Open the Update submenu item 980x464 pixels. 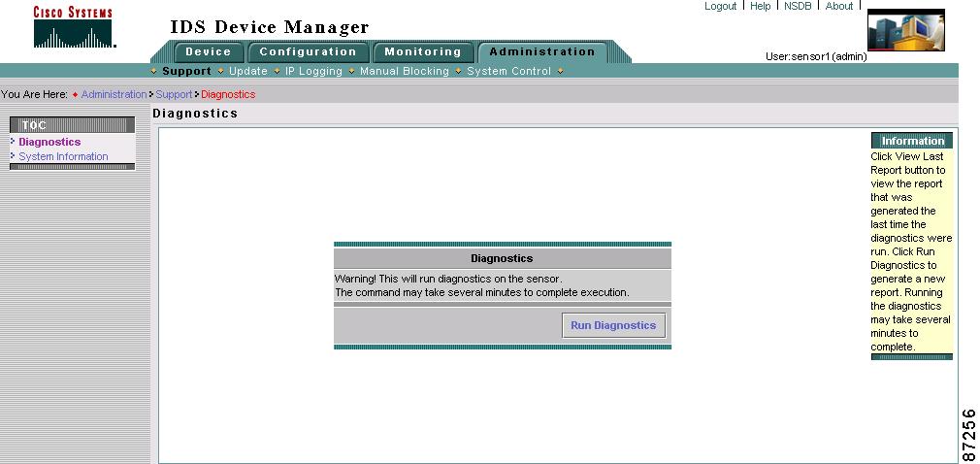coord(248,71)
